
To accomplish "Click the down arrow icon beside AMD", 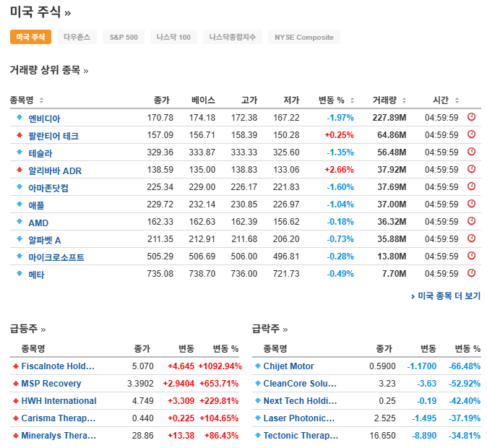I will coord(20,222).
